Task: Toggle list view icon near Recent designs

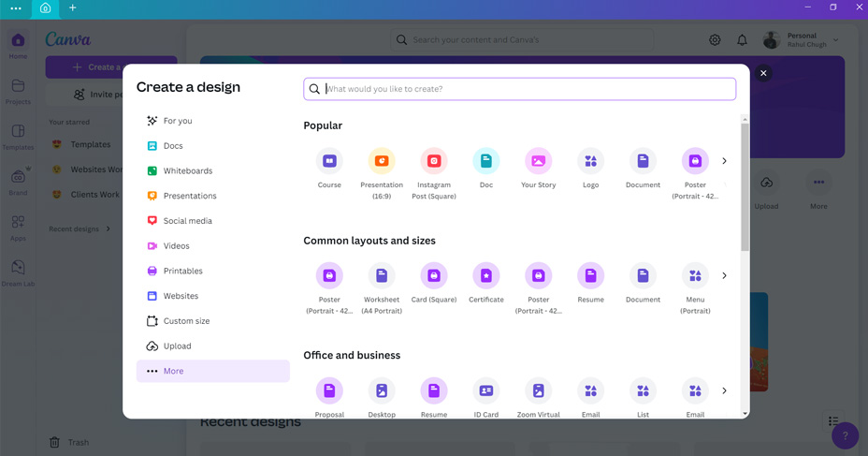Action: click(x=833, y=421)
